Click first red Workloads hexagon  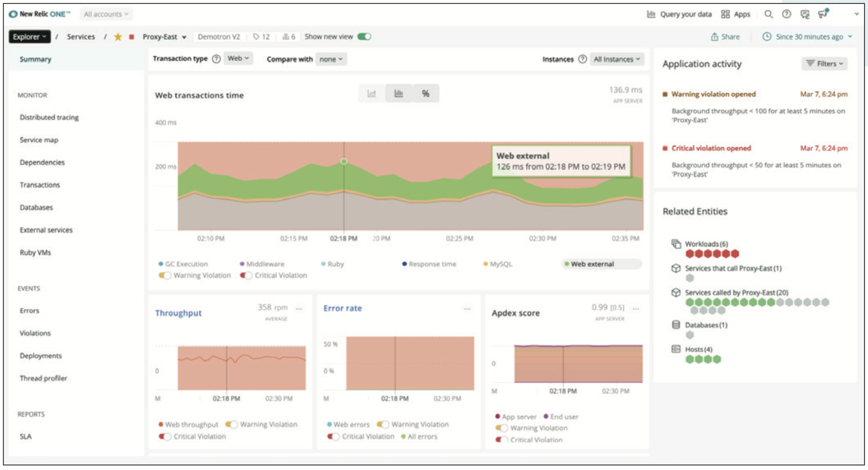[x=690, y=254]
